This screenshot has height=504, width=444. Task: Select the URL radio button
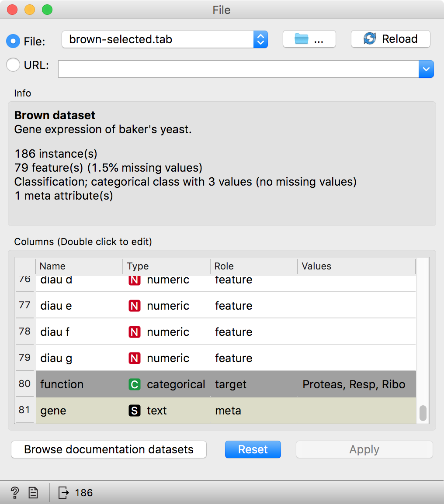(13, 65)
